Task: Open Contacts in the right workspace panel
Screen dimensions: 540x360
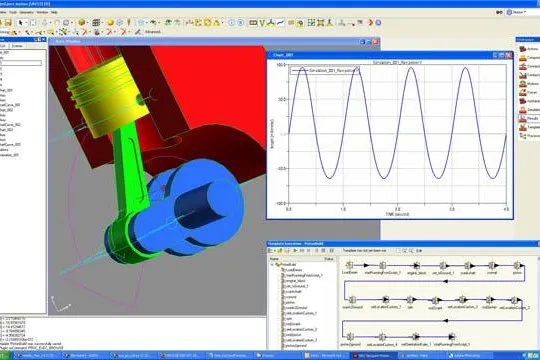Action: [529, 75]
